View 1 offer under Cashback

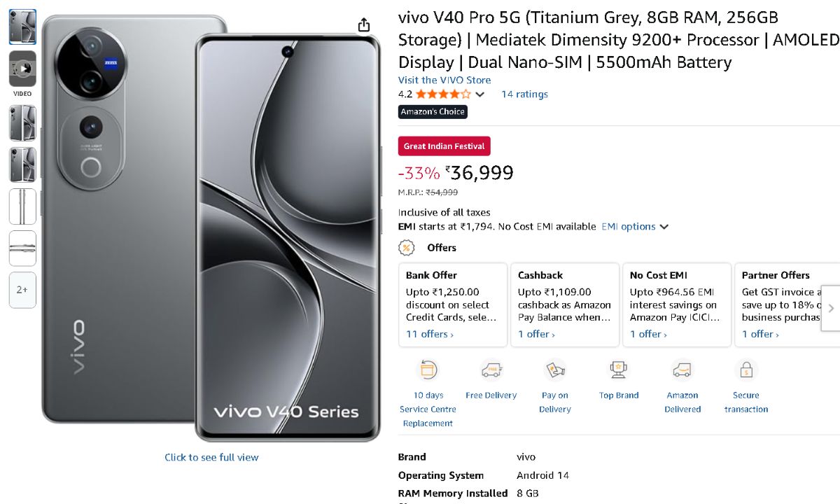tap(536, 334)
